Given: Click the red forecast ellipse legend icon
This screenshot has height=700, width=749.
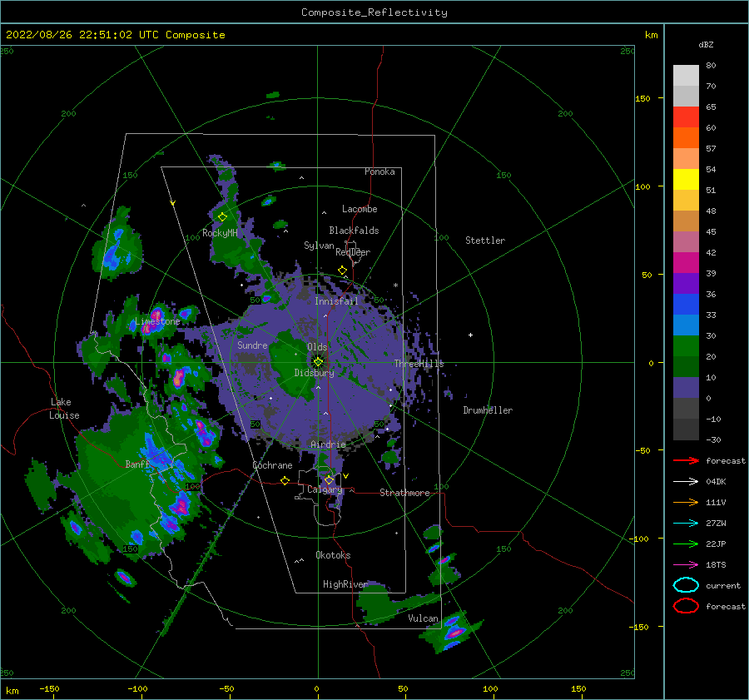Looking at the screenshot, I should pos(686,606).
